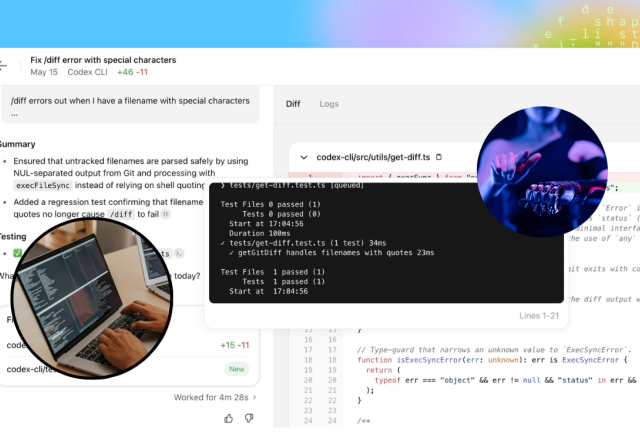Image resolution: width=640 pixels, height=434 pixels.
Task: Click the 'typeof err === "object"' code line
Action: pos(505,380)
